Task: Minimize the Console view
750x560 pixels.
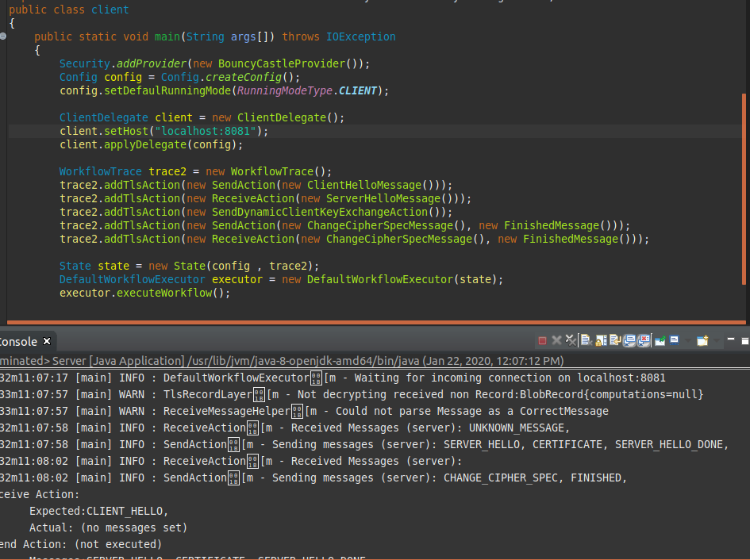Action: 731,339
